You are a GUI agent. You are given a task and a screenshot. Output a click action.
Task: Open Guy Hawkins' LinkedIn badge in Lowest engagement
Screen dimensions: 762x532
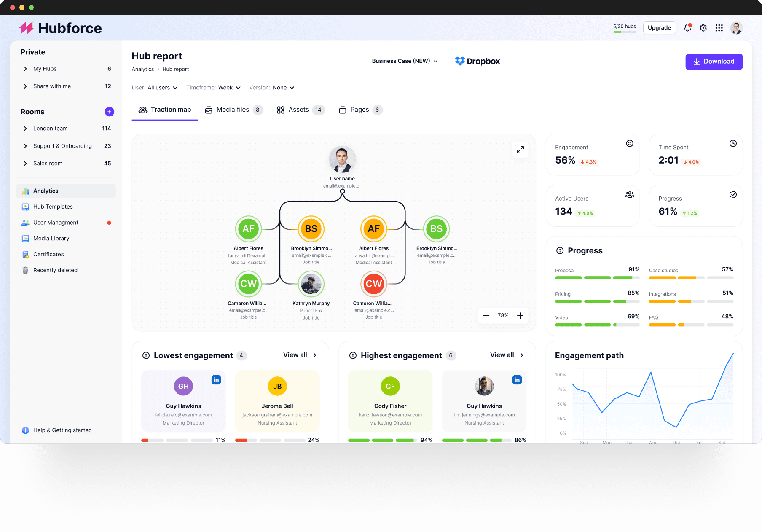(216, 380)
